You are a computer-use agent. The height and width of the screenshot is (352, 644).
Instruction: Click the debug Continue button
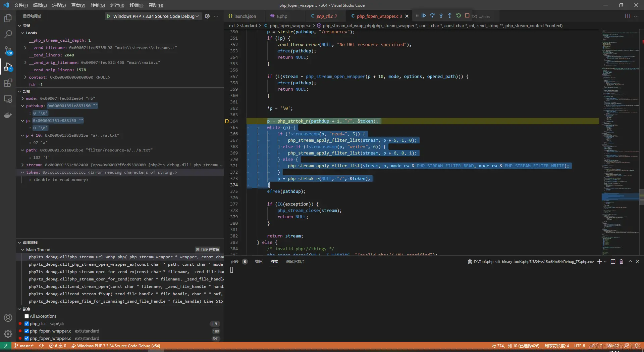tap(424, 16)
